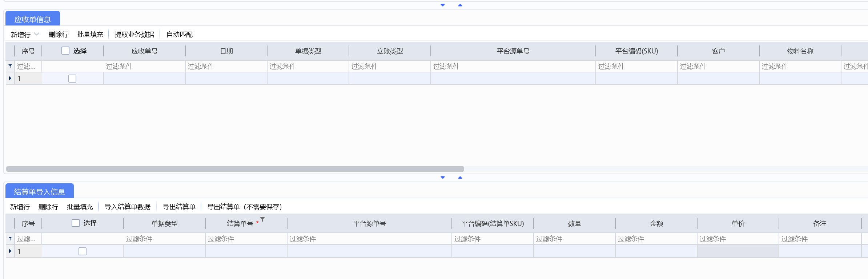The image size is (868, 279).
Task: Click the 金额 column header
Action: tap(656, 223)
